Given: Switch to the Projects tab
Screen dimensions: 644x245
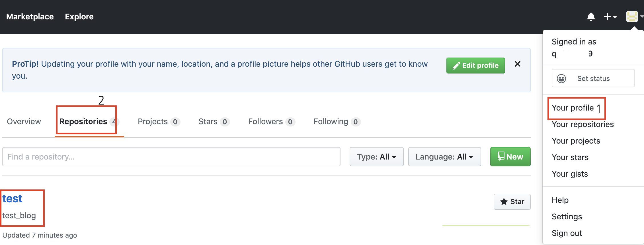Looking at the screenshot, I should [x=159, y=122].
